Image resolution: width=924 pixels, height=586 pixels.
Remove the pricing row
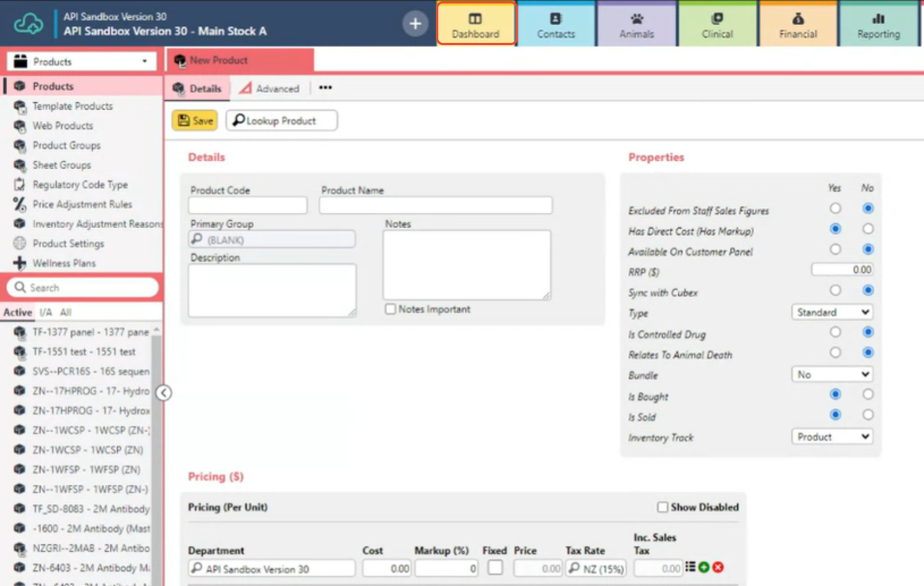[x=717, y=568]
